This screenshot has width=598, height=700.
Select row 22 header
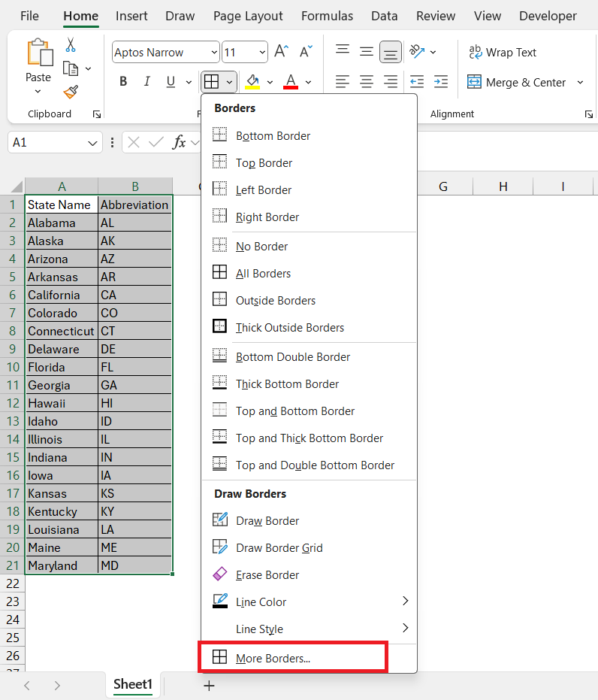(13, 583)
